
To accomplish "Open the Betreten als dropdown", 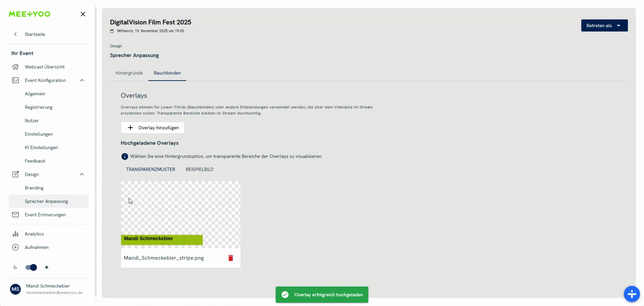I will (x=604, y=26).
